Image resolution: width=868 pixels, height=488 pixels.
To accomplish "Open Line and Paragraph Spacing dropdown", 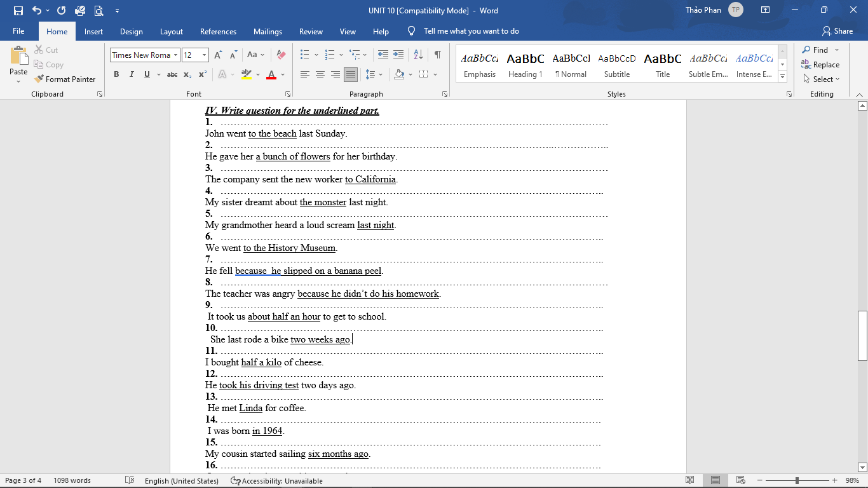I will point(381,74).
